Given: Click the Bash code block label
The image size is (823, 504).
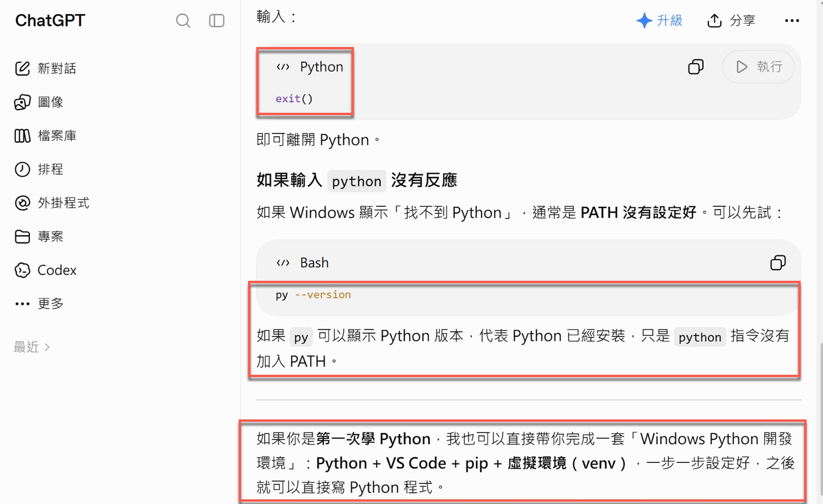Looking at the screenshot, I should [x=315, y=263].
